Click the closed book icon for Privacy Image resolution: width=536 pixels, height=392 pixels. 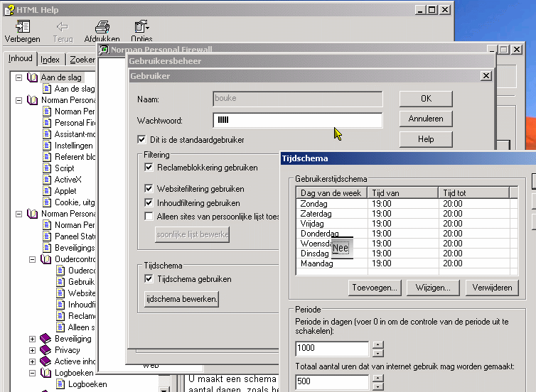point(45,350)
